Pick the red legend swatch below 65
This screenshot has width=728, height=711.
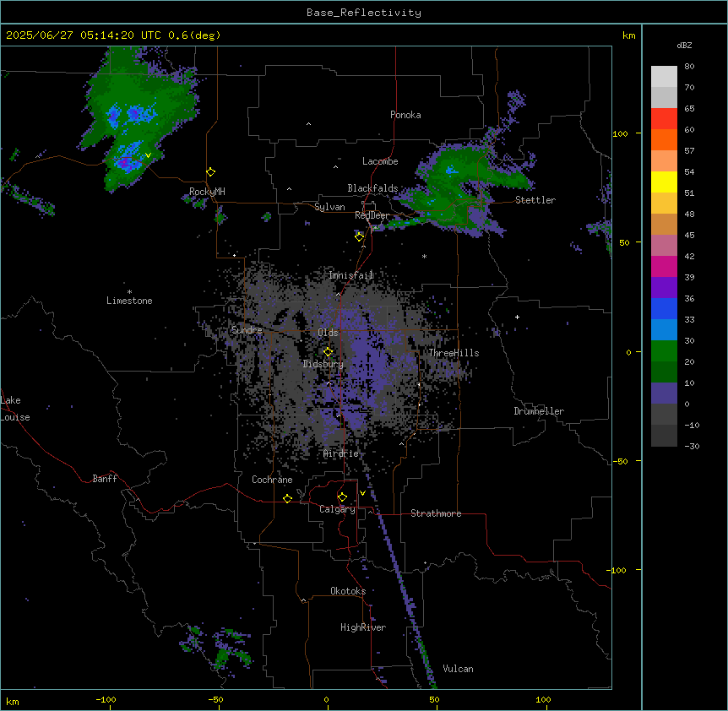pyautogui.click(x=664, y=118)
